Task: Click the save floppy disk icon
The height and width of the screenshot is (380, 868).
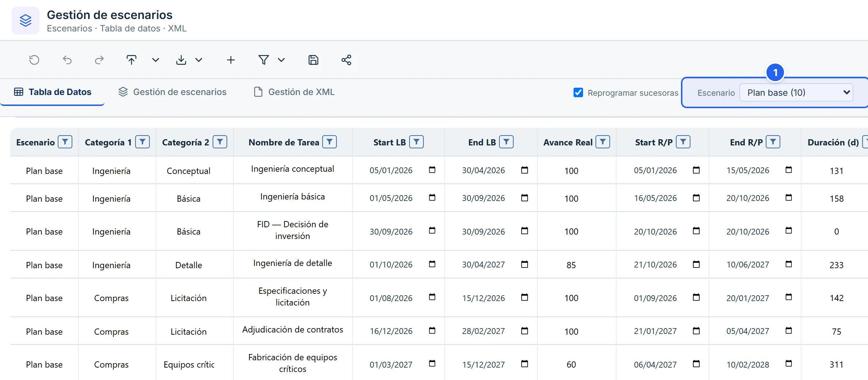Action: (x=313, y=60)
